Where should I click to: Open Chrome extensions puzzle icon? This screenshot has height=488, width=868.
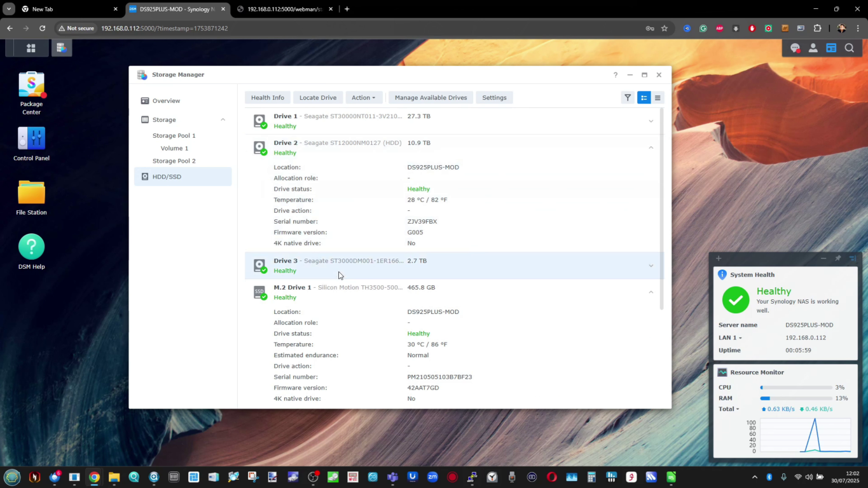818,28
